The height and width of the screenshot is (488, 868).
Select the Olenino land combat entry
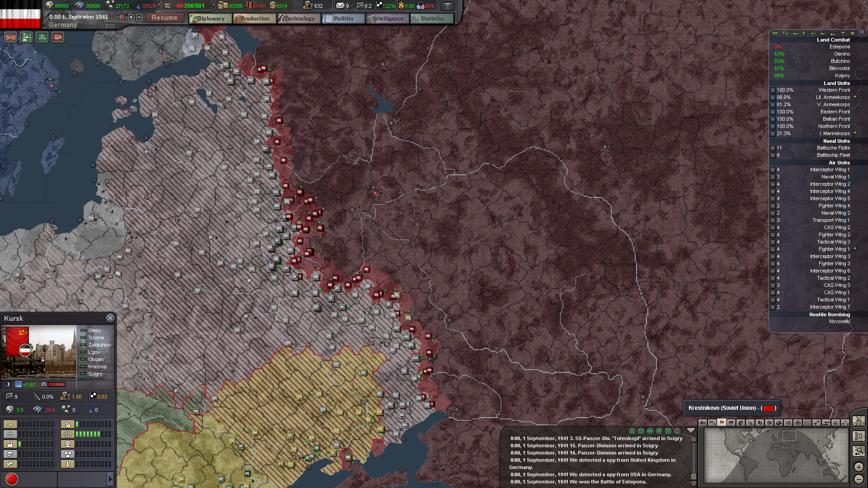coord(812,54)
